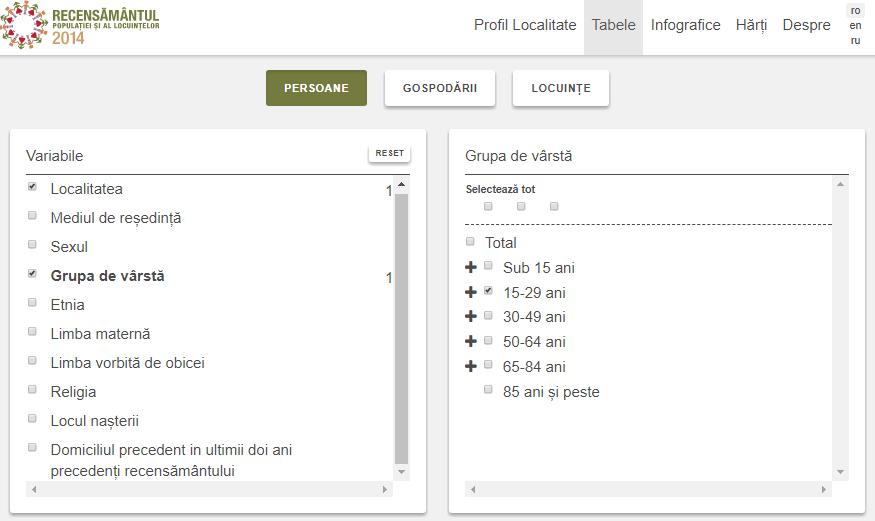Switch to Gospodării tables
Screen dimensions: 875x521
click(x=440, y=88)
